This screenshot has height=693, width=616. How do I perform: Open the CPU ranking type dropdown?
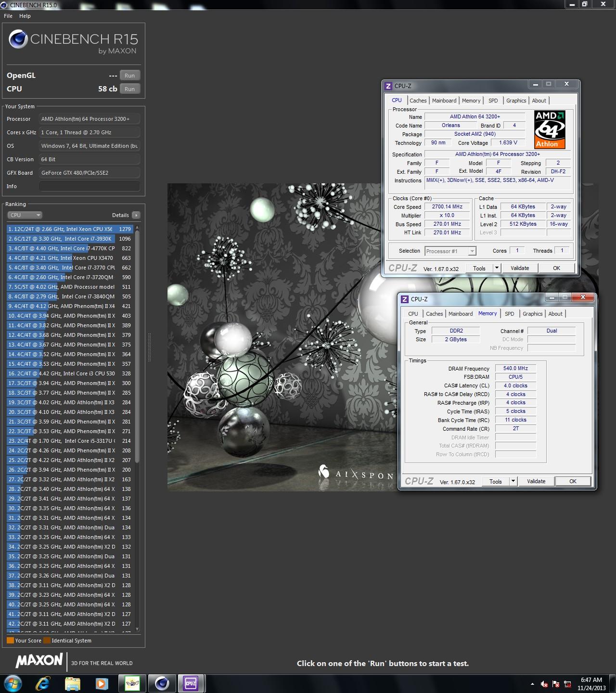coord(25,215)
